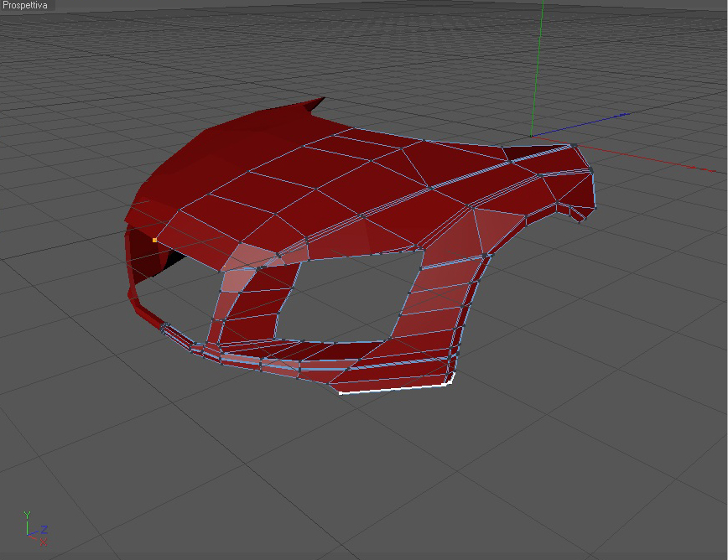This screenshot has width=728, height=560.
Task: Click the XYZ axis orientation indicator
Action: [x=36, y=529]
